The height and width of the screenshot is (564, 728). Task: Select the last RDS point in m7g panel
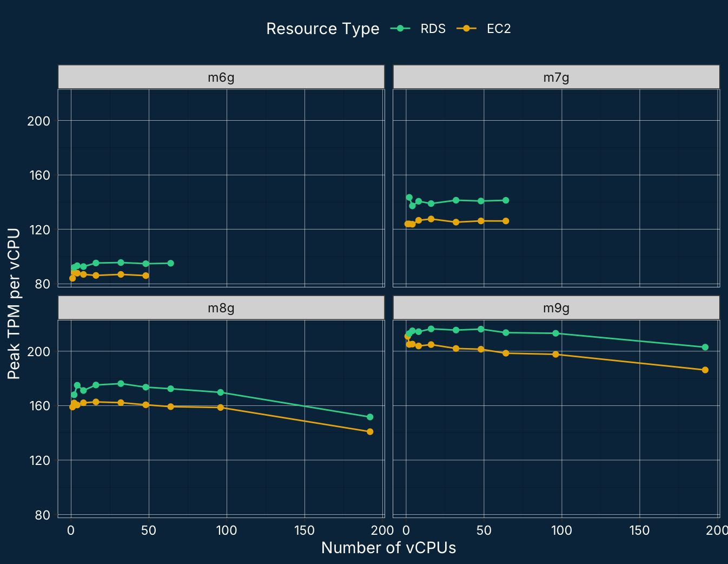coord(506,200)
